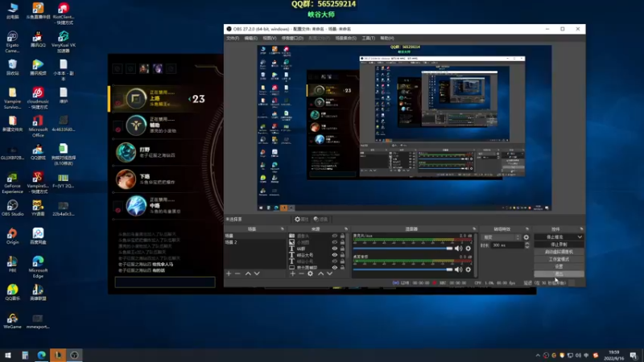Start the virtual camera in Controls

tap(559, 252)
